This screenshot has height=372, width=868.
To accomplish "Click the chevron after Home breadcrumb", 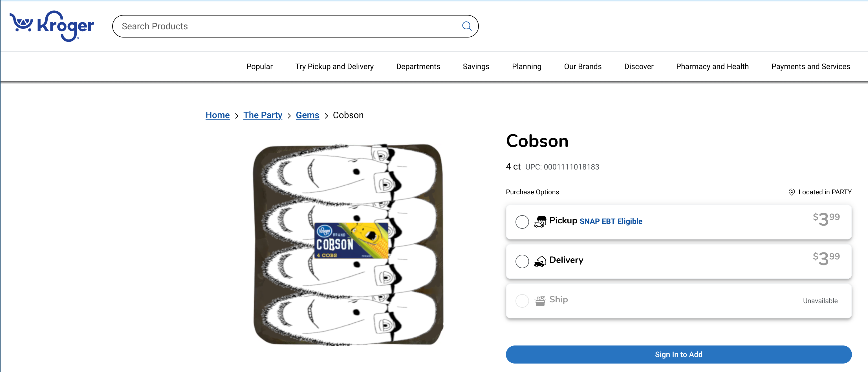I will 237,116.
